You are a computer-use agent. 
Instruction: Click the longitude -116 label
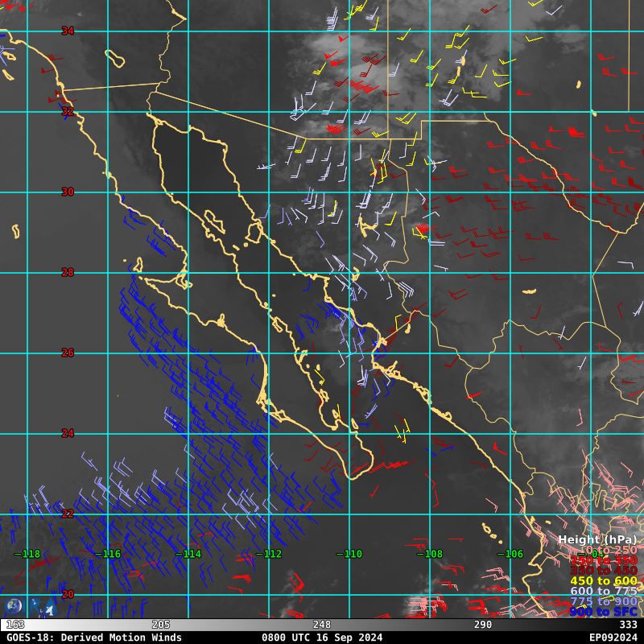pyautogui.click(x=108, y=554)
